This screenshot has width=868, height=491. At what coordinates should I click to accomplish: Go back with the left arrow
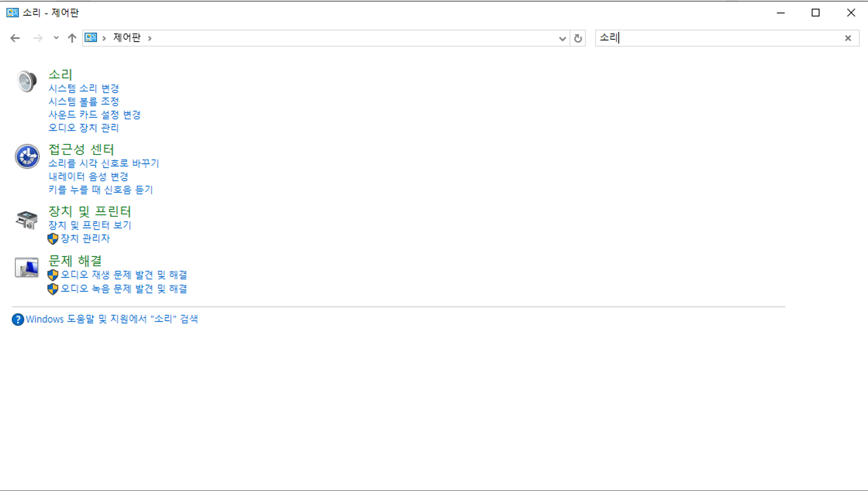coord(15,38)
